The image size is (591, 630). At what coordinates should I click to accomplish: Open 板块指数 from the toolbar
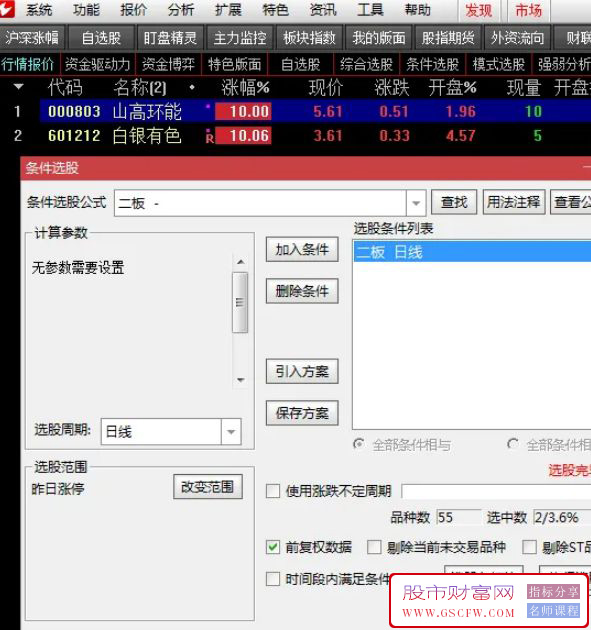pos(309,38)
